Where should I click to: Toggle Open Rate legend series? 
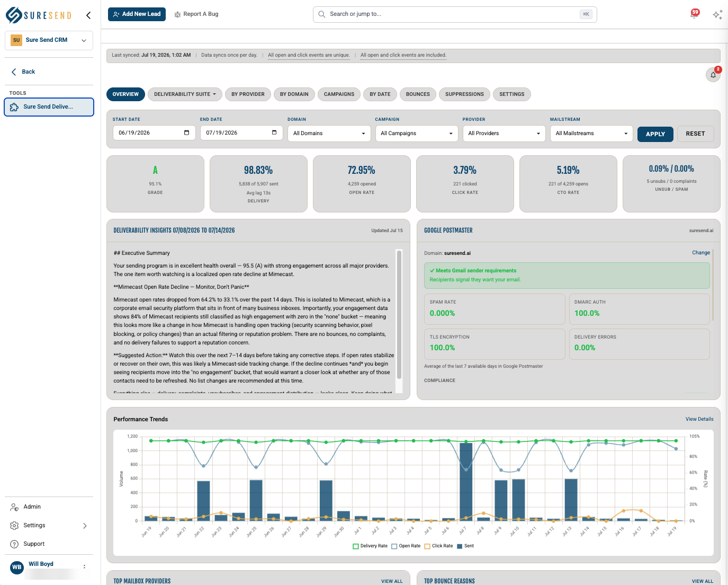[x=406, y=546]
